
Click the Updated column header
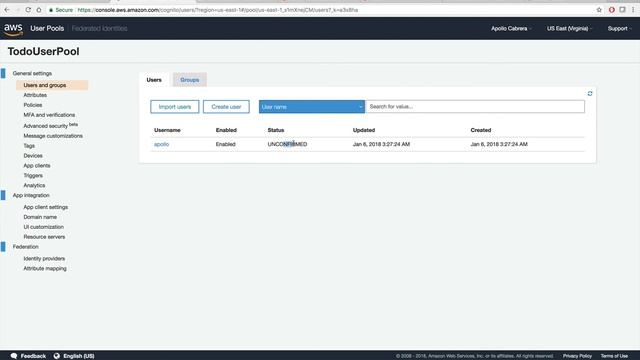coord(364,130)
